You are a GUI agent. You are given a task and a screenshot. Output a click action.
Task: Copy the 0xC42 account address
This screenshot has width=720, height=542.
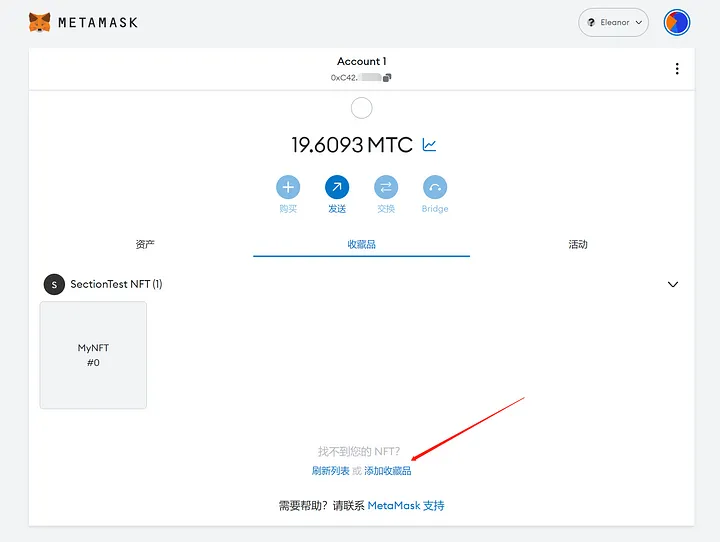[x=387, y=78]
